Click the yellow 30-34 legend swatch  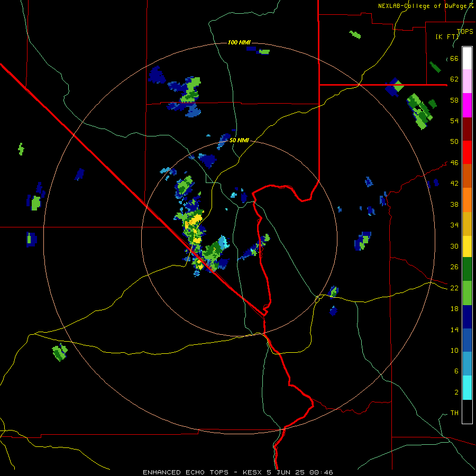[467, 246]
